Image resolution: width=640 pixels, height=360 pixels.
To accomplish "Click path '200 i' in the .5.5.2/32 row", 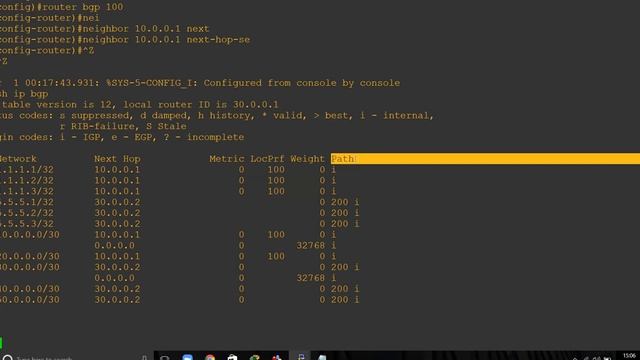I will click(345, 213).
